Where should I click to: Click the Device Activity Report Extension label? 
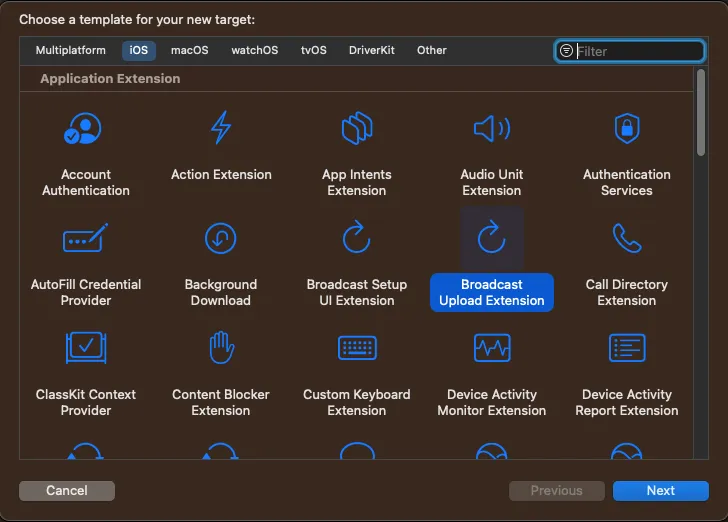[x=627, y=403]
